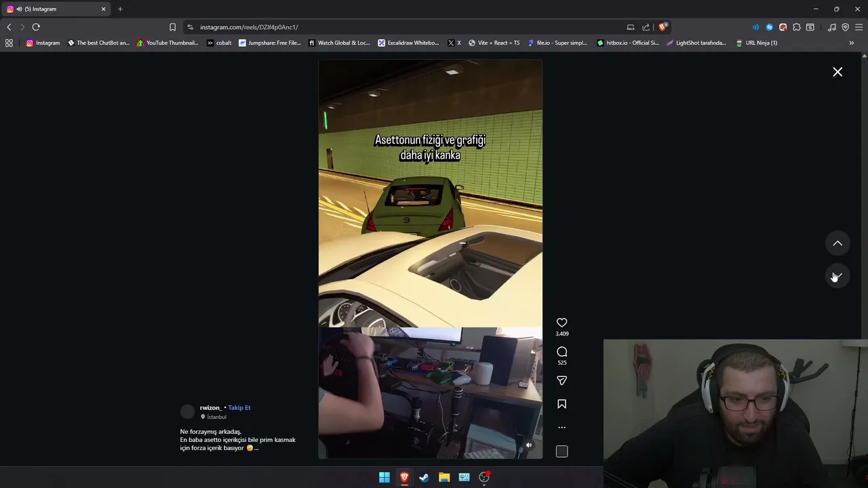Viewport: 868px width, 488px height.
Task: Open the Watch Global & Loc... bookmark
Action: [339, 43]
